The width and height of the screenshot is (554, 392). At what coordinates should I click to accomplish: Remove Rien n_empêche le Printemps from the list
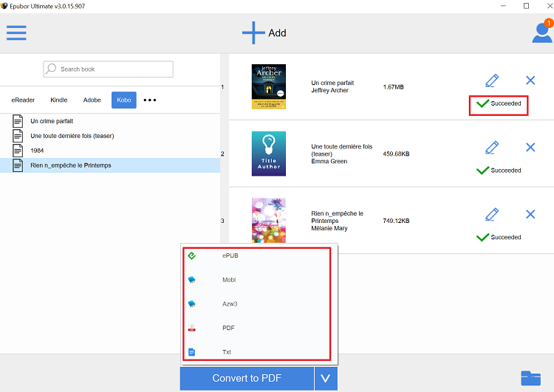pos(530,214)
